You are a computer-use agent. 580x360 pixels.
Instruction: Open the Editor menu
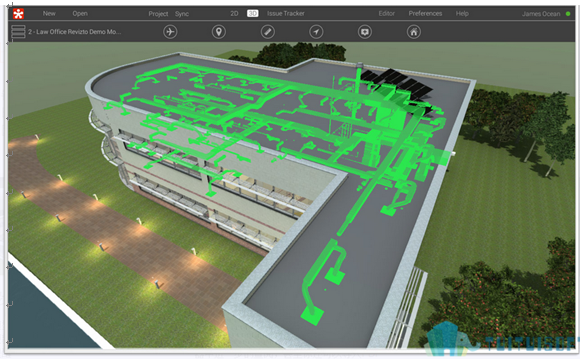click(387, 13)
